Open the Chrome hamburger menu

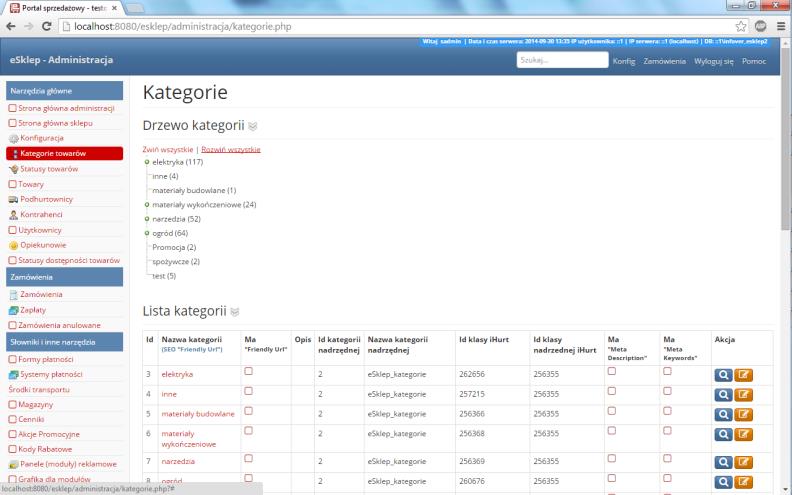[781, 26]
